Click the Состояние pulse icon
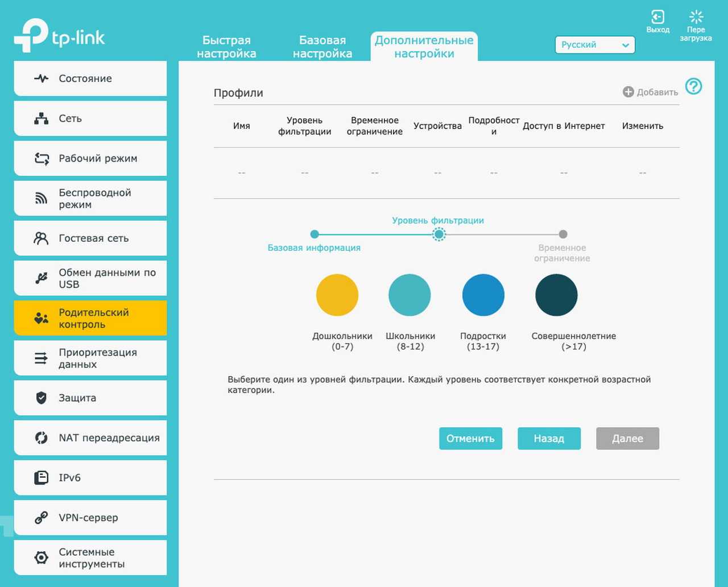This screenshot has width=728, height=587. pyautogui.click(x=41, y=78)
